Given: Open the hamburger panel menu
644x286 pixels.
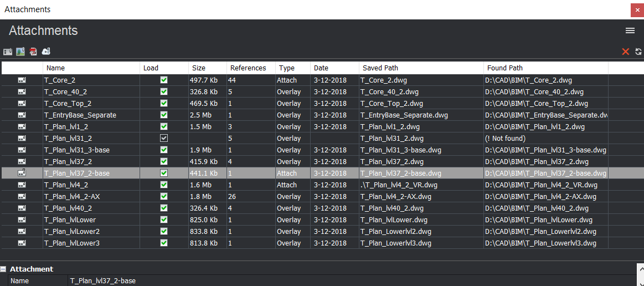Looking at the screenshot, I should [x=630, y=31].
